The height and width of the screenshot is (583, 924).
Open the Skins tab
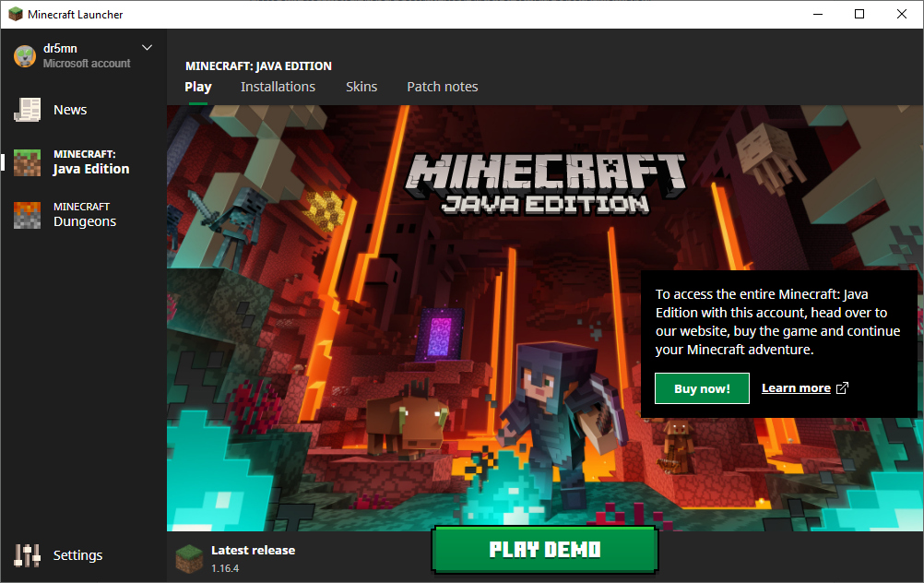click(x=361, y=87)
